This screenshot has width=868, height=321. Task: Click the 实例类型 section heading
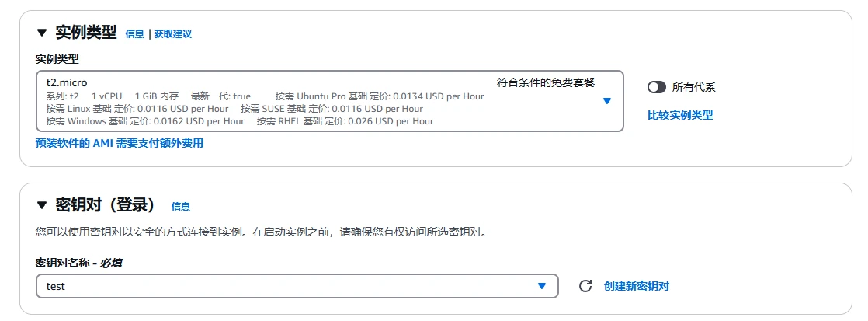pyautogui.click(x=86, y=33)
